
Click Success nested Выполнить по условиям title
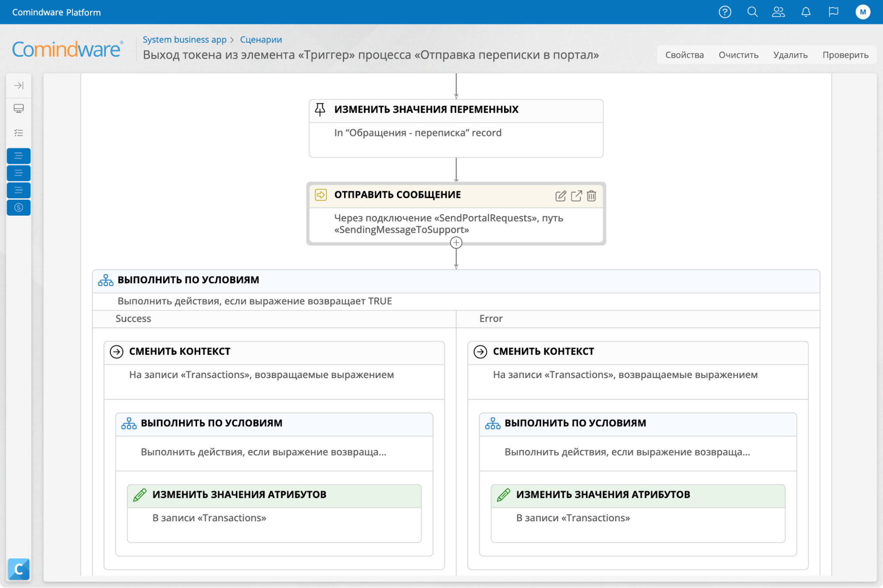(x=211, y=423)
